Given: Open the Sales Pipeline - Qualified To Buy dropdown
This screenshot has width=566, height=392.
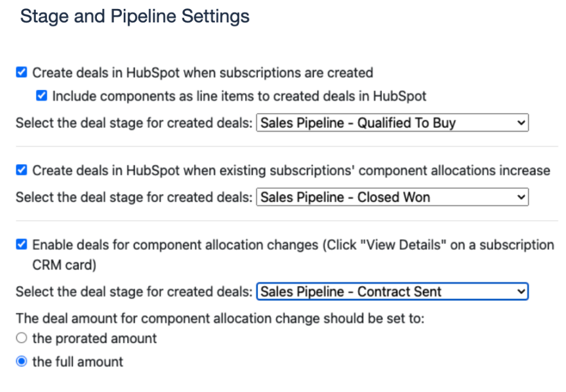Looking at the screenshot, I should tap(391, 123).
